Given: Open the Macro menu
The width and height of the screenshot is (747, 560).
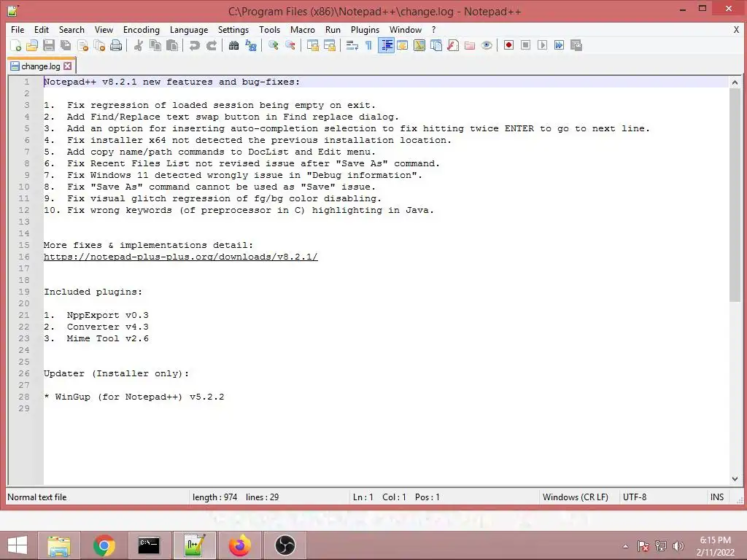Looking at the screenshot, I should (303, 29).
